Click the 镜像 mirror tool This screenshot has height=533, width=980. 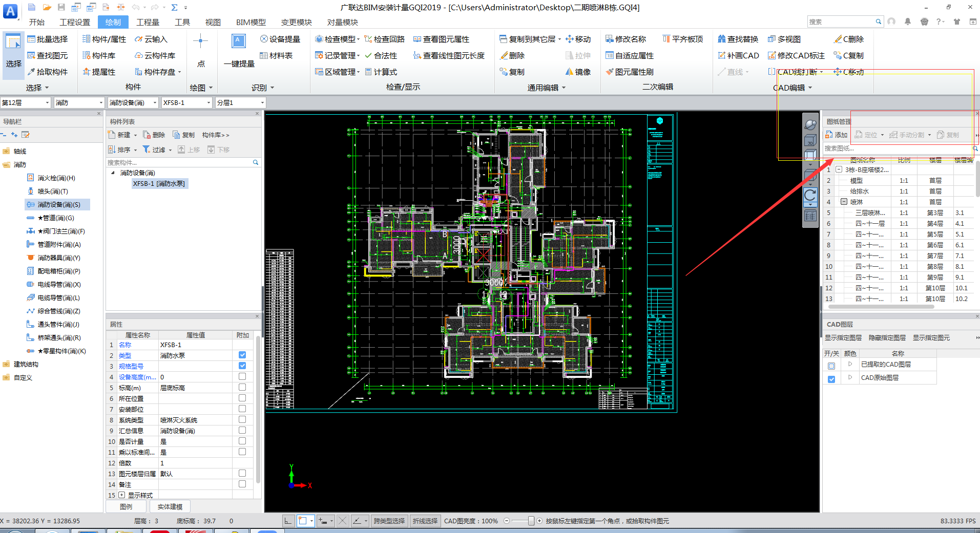click(578, 72)
